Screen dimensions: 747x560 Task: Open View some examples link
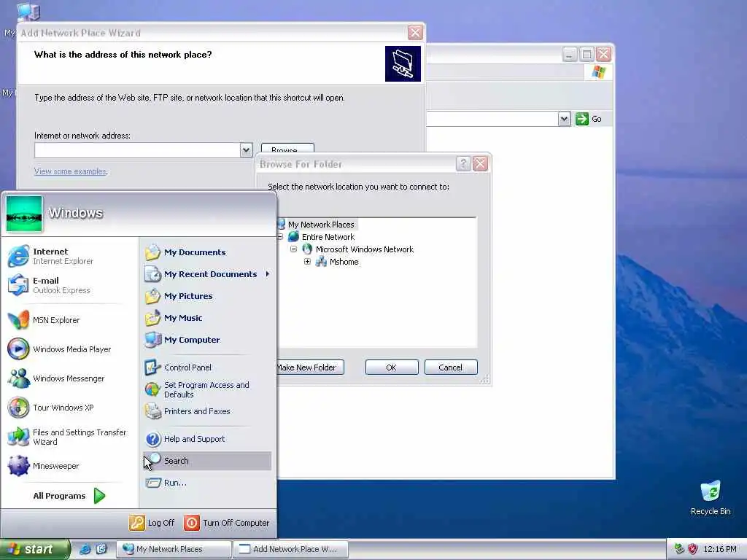pos(71,171)
